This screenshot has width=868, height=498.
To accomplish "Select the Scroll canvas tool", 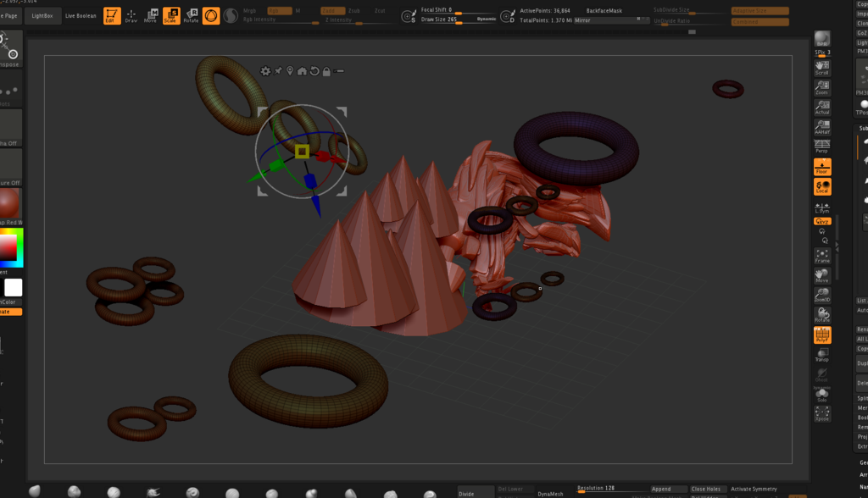I will (822, 68).
